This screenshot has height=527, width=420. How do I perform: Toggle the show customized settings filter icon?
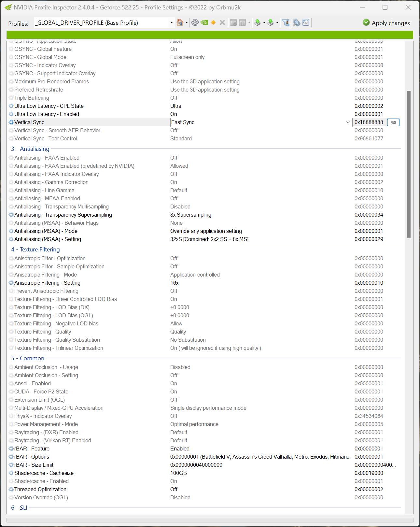pyautogui.click(x=286, y=22)
